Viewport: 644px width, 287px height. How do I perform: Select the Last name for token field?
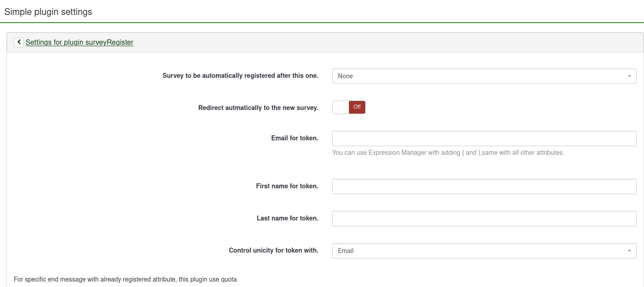click(x=484, y=219)
